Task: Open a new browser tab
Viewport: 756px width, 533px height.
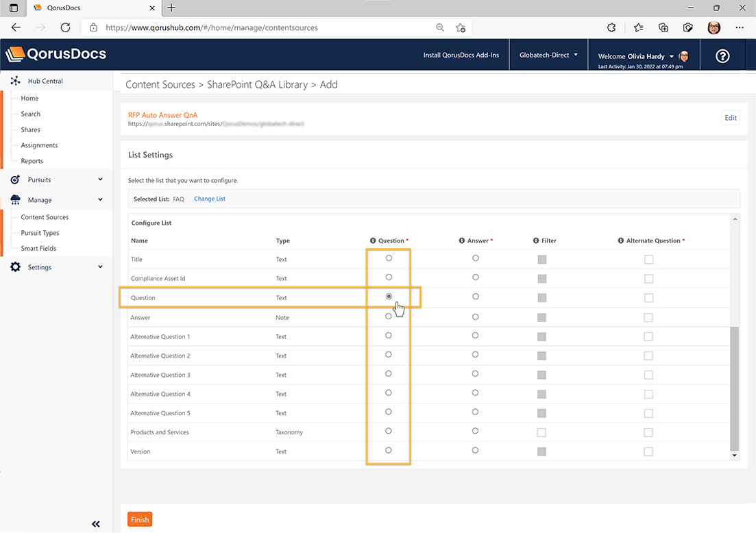Action: (x=171, y=8)
